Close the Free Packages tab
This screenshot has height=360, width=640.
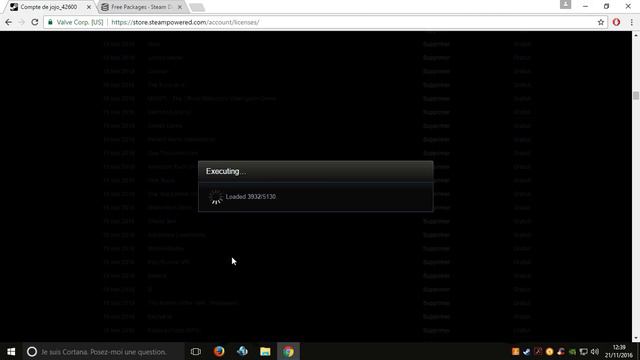(x=180, y=7)
